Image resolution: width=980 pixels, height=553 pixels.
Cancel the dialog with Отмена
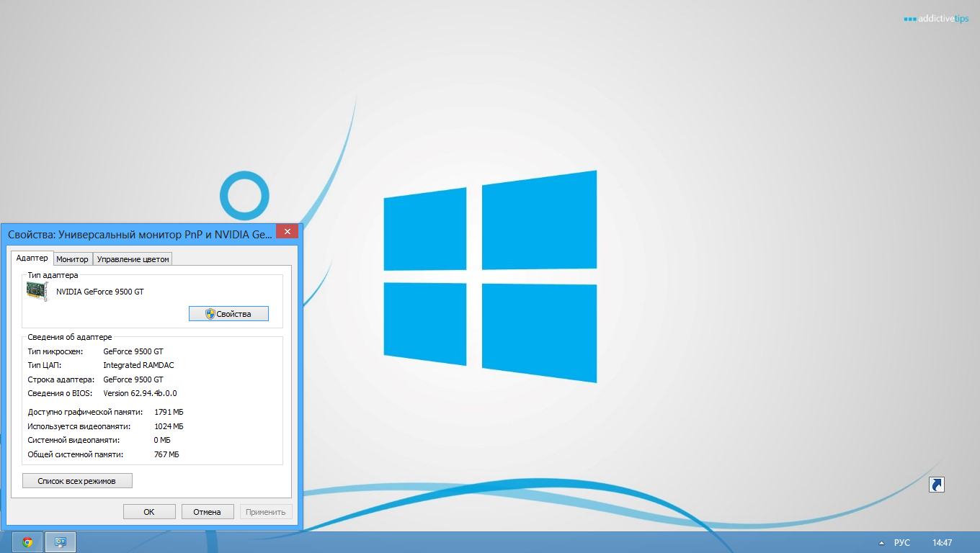pos(208,512)
